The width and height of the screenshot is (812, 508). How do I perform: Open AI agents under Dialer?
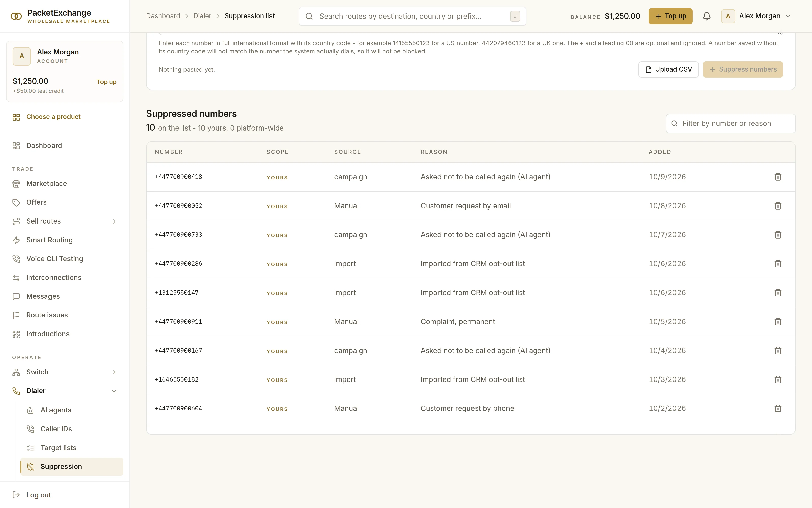click(72, 410)
